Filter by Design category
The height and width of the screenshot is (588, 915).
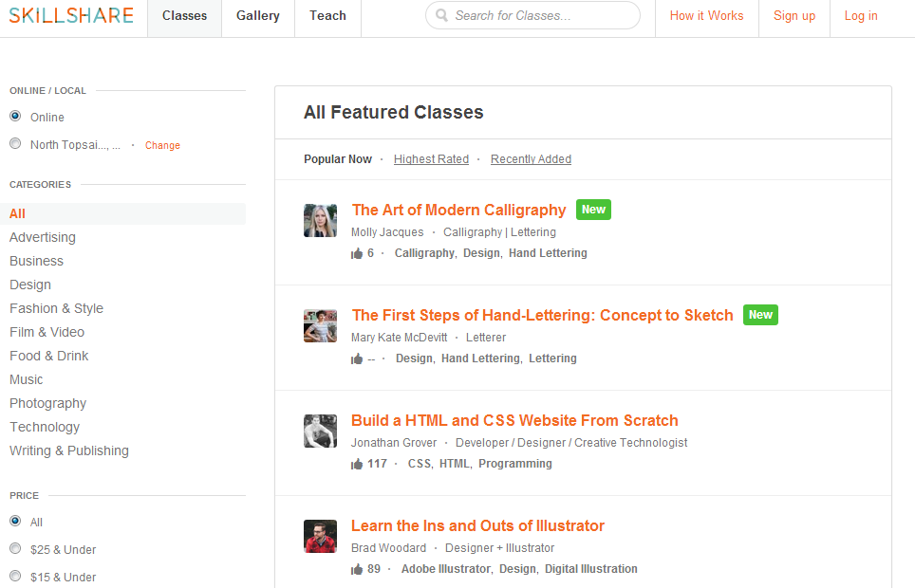(x=30, y=285)
